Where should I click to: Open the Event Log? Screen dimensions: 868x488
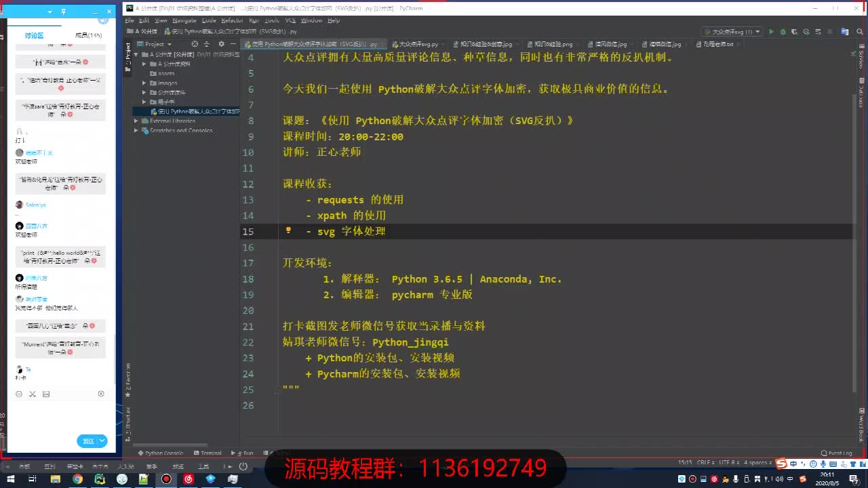(x=836, y=453)
